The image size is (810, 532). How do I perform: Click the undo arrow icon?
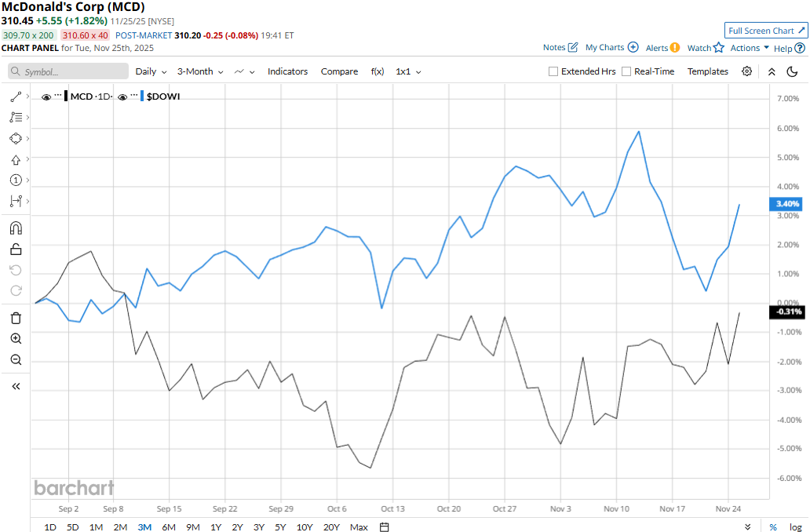(x=16, y=270)
